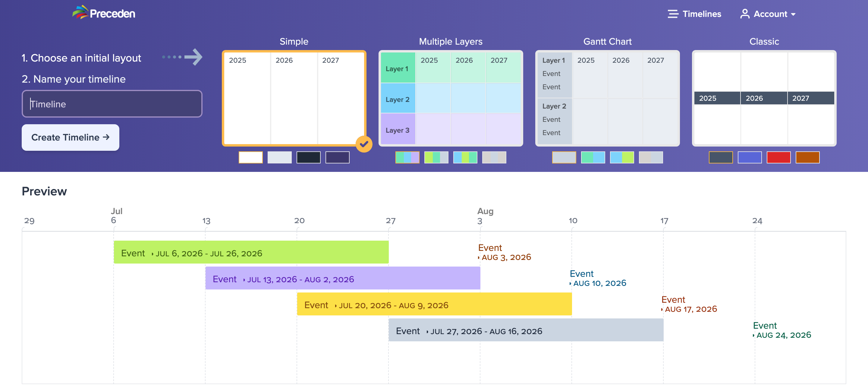Pick the green-blue Gantt Chart swatch
Image resolution: width=868 pixels, height=392 pixels.
[x=593, y=157]
